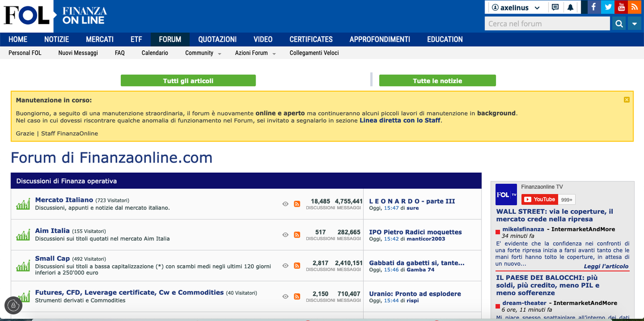
Task: Go to the HOME menu
Action: [x=18, y=39]
